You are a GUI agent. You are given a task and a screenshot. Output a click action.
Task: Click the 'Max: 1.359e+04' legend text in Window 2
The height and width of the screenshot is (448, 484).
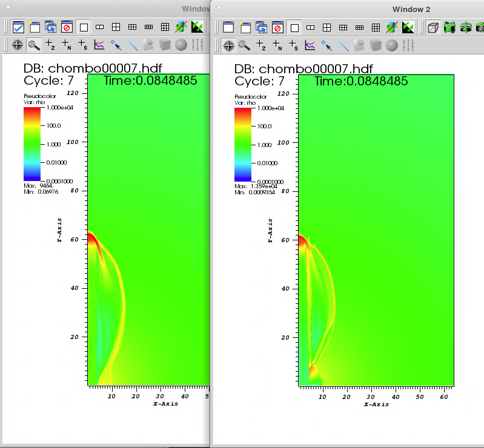tap(256, 186)
